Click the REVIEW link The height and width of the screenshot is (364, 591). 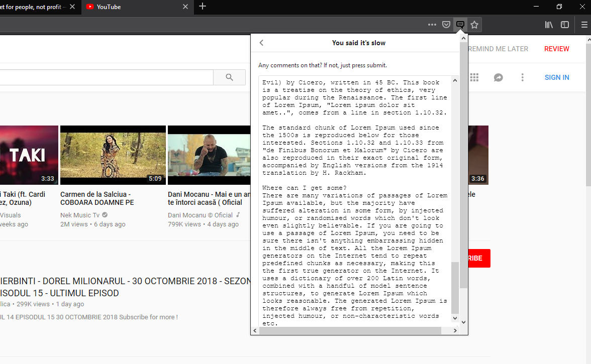(x=556, y=49)
